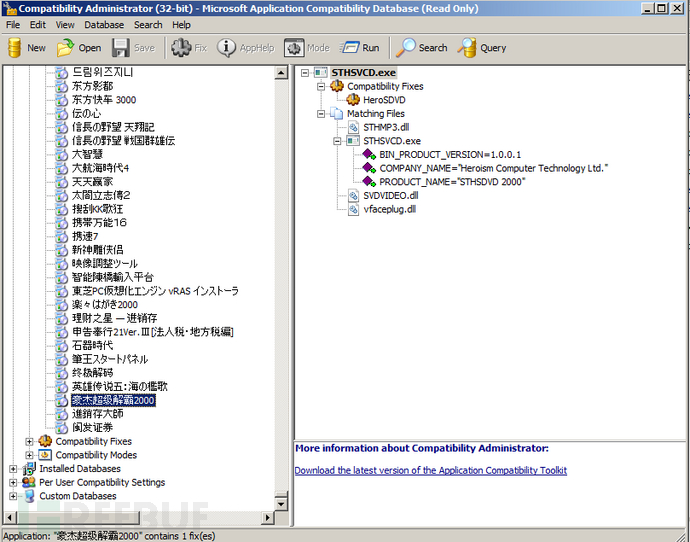Click the Save floppy disk icon
The width and height of the screenshot is (690, 542).
tap(121, 48)
